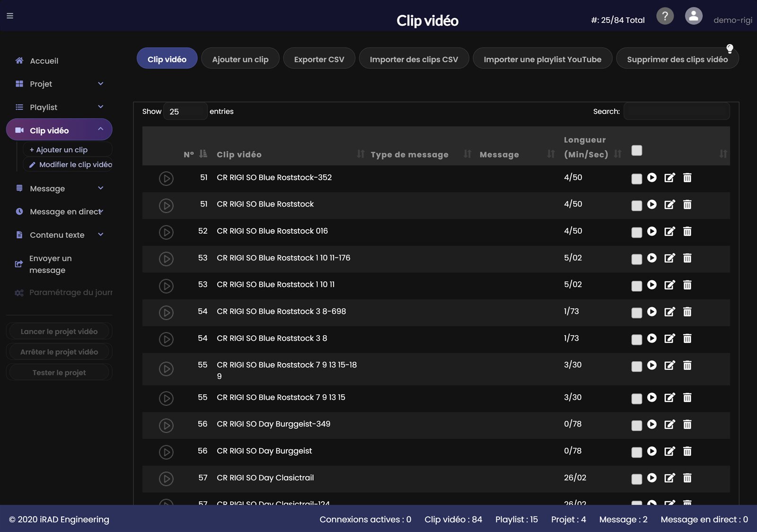Open Importer une playlist YouTube tab
Image resolution: width=757 pixels, height=532 pixels.
coord(543,59)
